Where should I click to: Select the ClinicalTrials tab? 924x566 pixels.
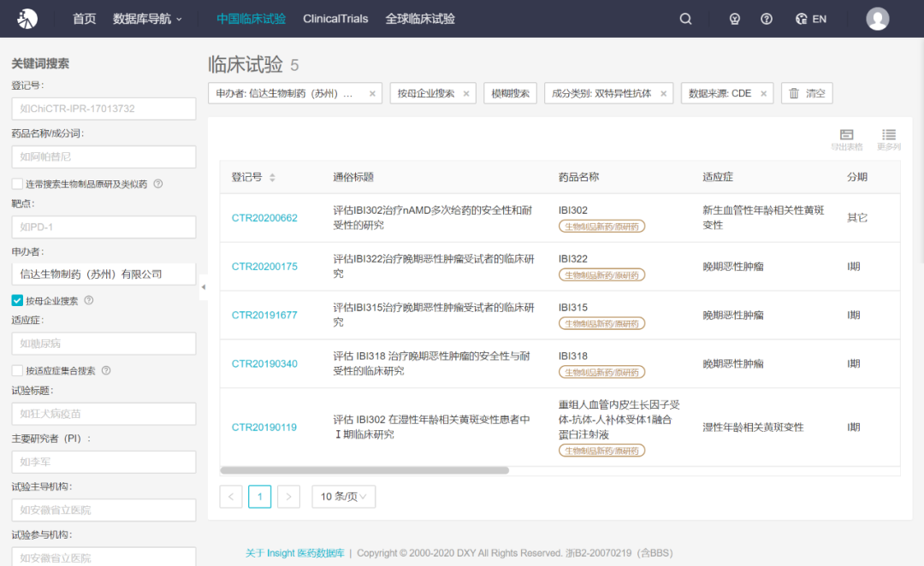pos(335,19)
